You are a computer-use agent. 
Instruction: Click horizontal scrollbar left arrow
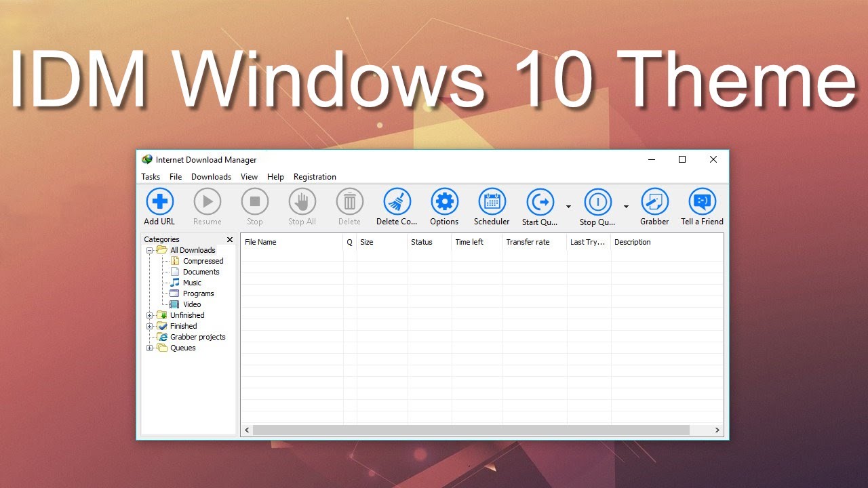[247, 430]
